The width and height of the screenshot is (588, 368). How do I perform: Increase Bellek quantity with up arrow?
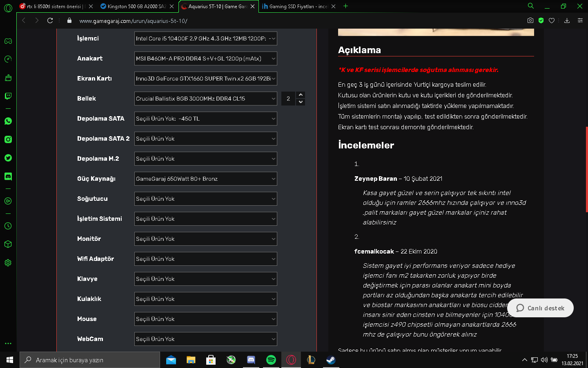click(301, 95)
